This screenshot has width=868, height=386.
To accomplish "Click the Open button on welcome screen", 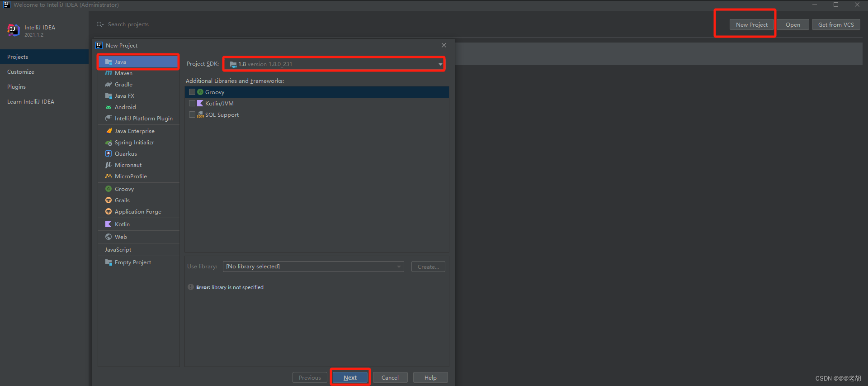I will pos(793,24).
